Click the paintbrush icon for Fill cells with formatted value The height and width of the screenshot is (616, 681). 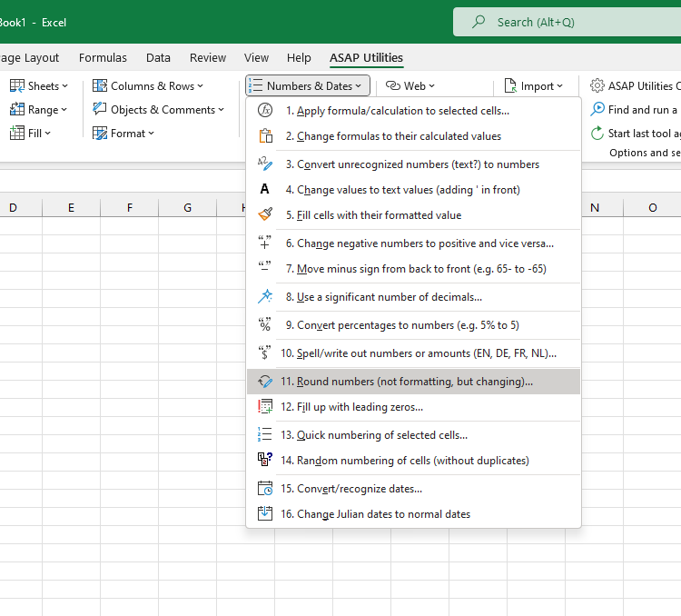click(x=265, y=214)
